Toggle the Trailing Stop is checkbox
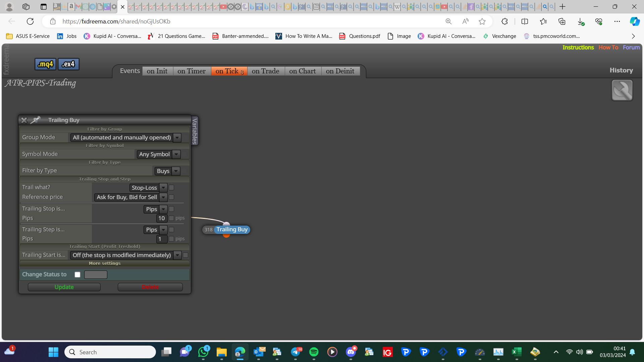The height and width of the screenshot is (362, 644). coord(171,209)
